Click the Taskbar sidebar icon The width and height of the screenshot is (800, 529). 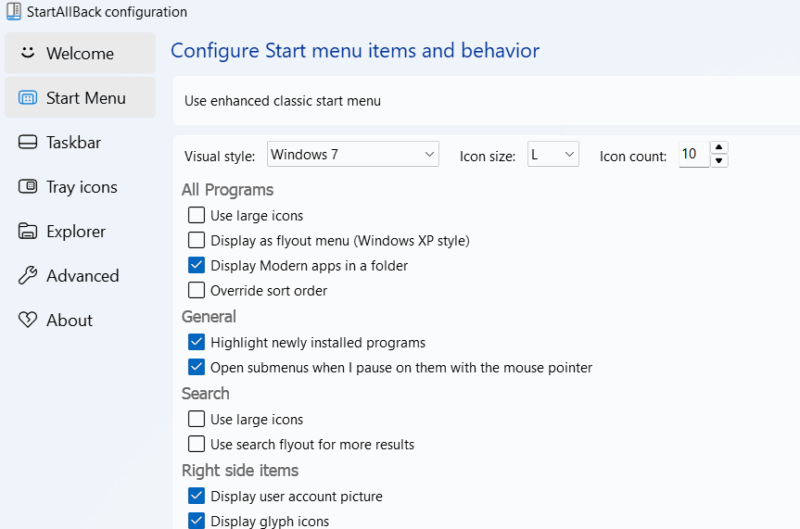tap(28, 142)
